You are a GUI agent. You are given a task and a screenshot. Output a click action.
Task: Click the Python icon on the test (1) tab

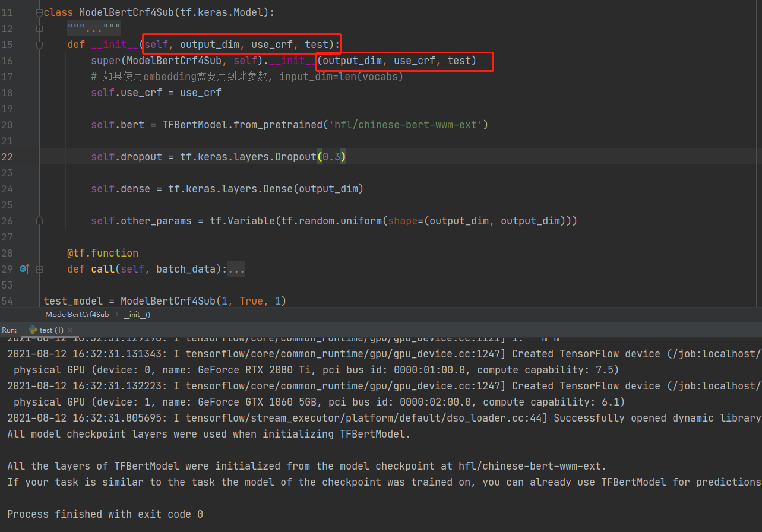pos(33,330)
